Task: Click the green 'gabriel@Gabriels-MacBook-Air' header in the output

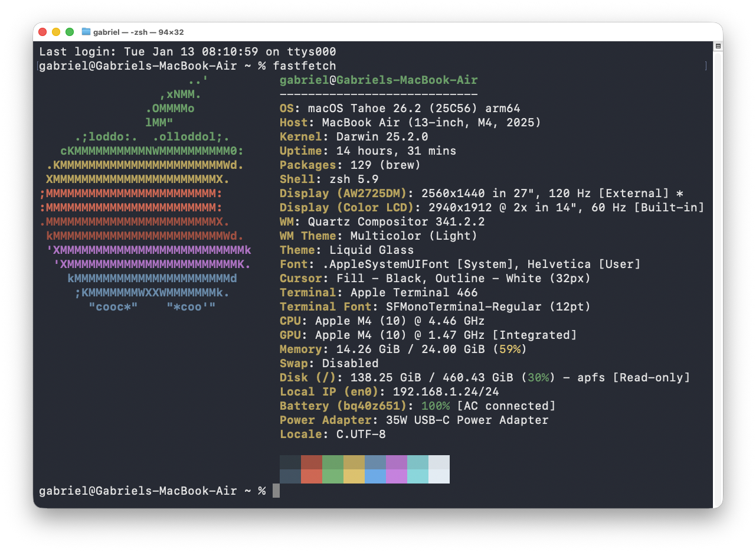Action: (379, 80)
